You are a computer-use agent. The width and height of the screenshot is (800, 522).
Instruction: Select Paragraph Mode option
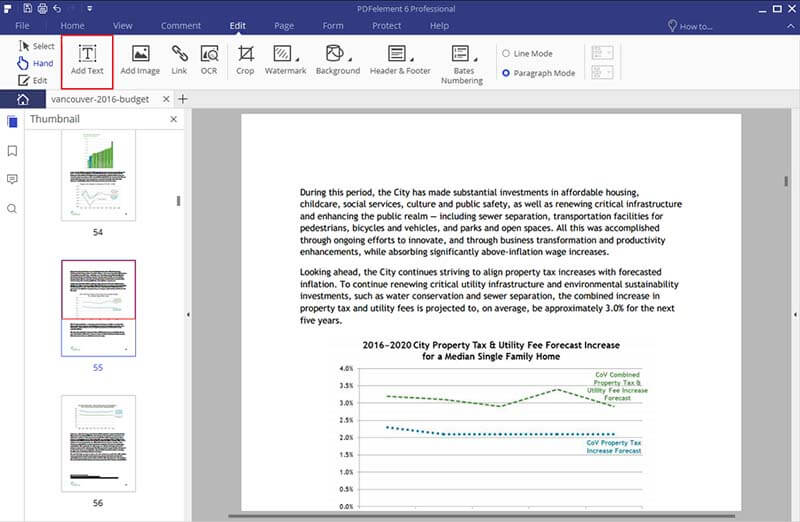click(506, 73)
